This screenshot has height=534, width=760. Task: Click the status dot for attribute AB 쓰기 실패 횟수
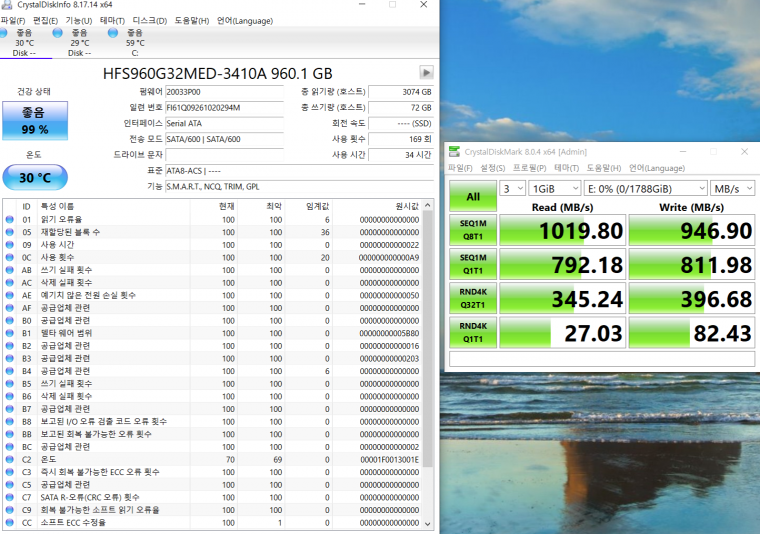point(10,270)
